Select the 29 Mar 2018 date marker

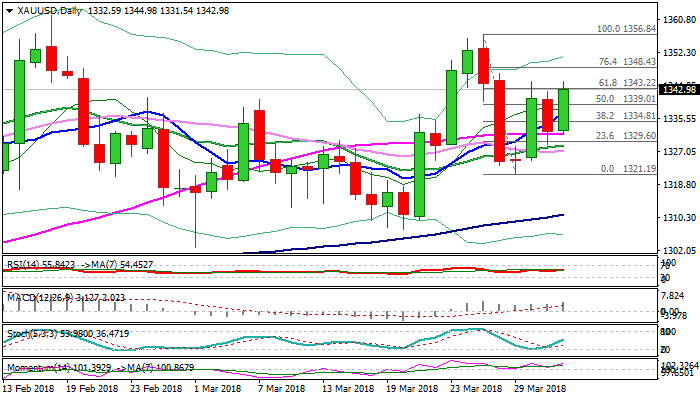click(542, 388)
